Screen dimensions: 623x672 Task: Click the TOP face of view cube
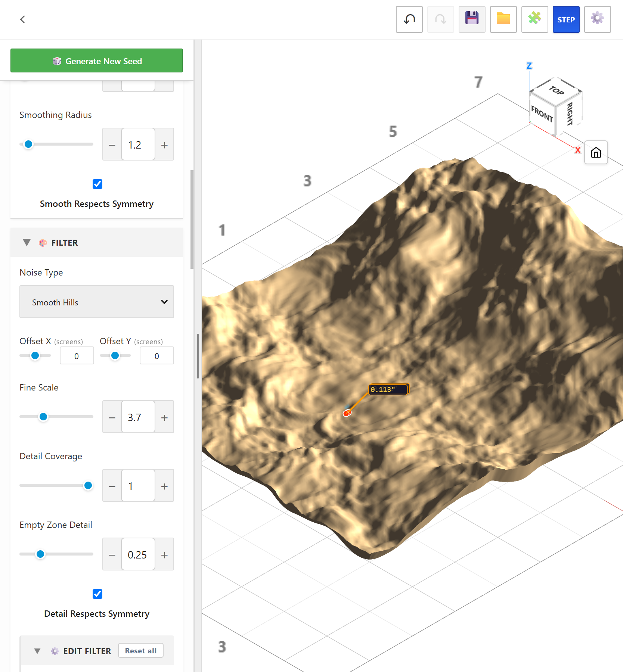tap(557, 90)
